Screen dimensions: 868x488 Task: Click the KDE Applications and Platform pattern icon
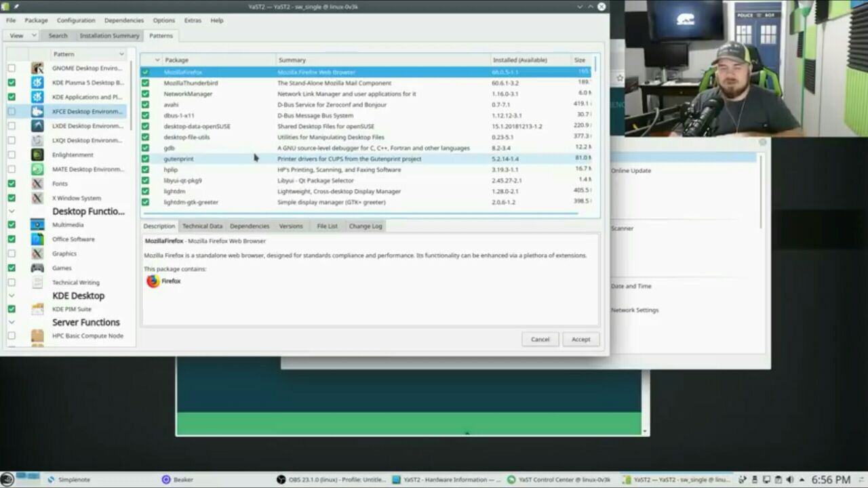38,97
